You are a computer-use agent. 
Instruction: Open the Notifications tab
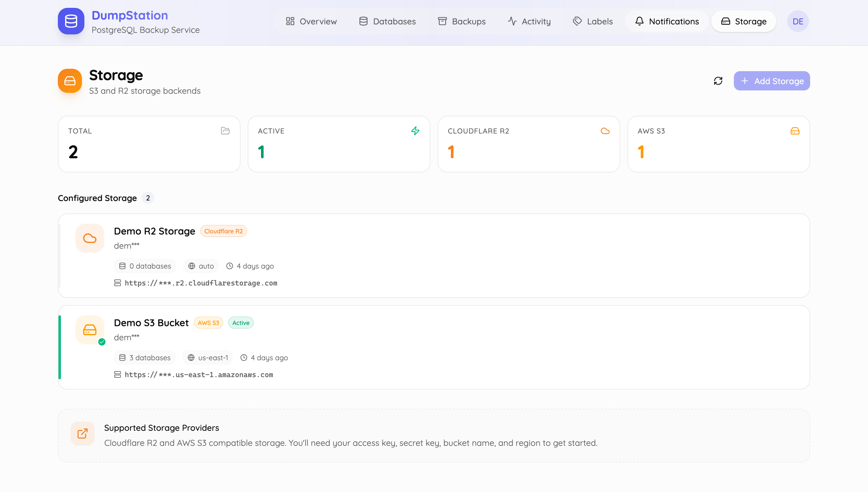pos(667,21)
